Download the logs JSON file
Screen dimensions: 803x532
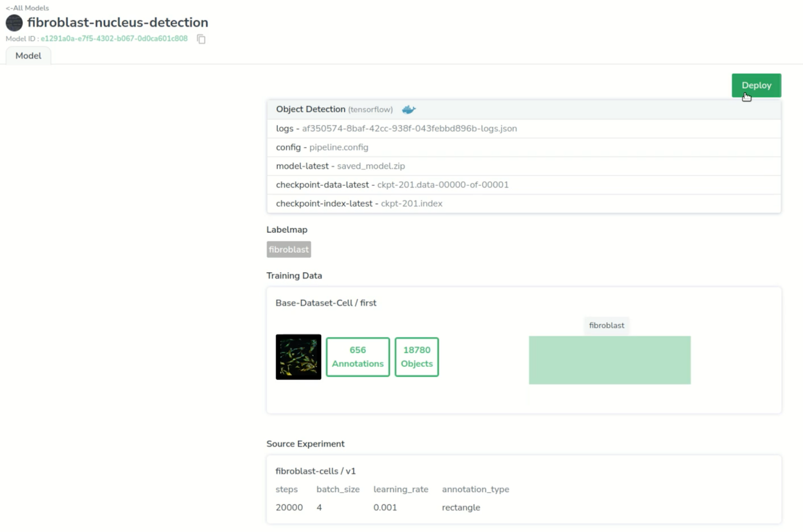tap(410, 128)
